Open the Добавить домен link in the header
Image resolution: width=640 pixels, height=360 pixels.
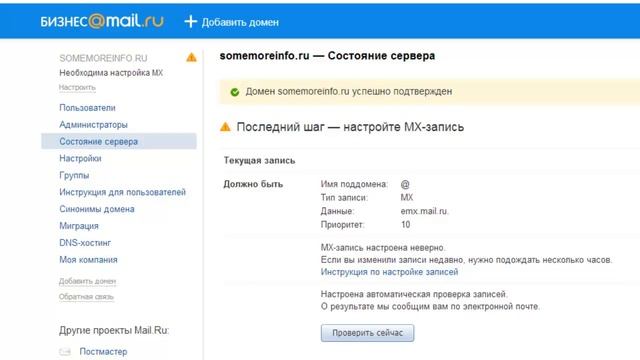tap(240, 22)
